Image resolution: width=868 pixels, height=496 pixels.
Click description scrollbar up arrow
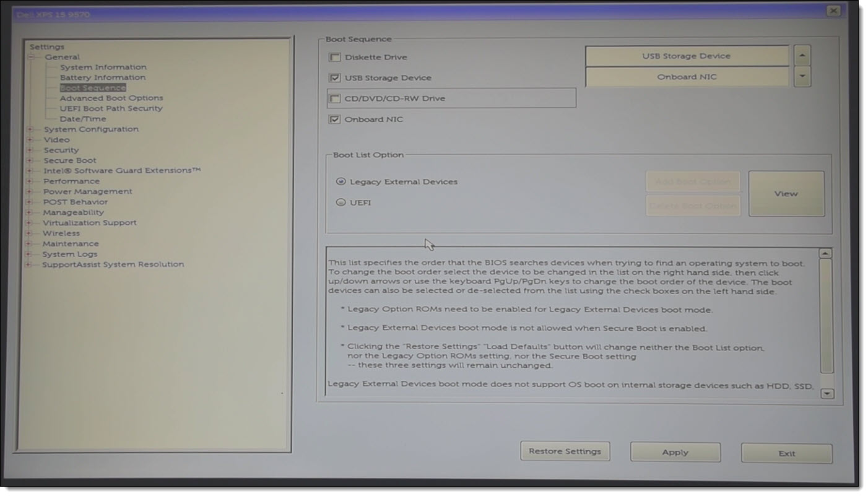pos(825,253)
